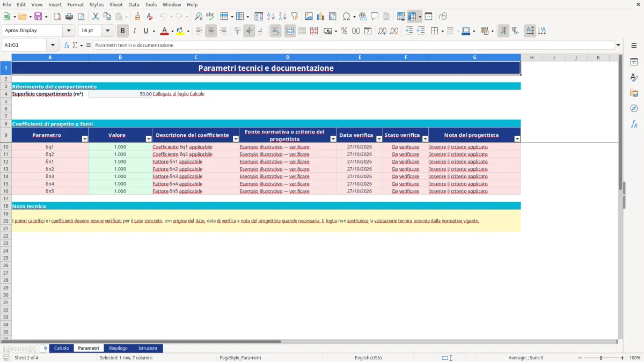
Task: Click the Font Color red swatch
Action: 164,31
